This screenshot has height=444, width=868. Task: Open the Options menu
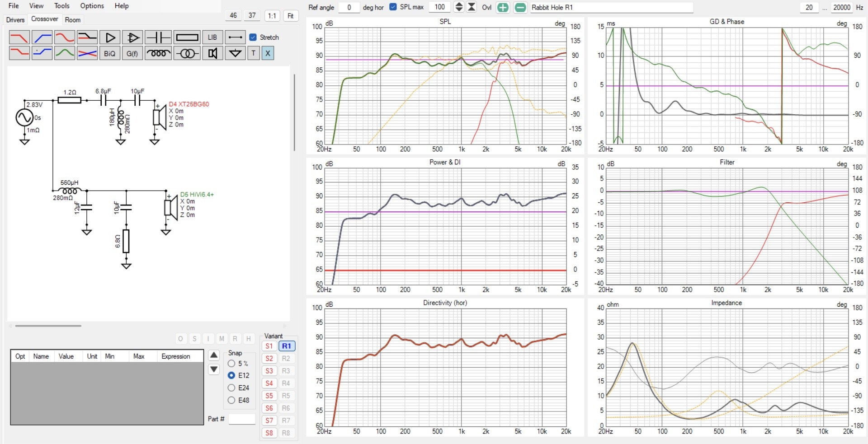(x=92, y=6)
